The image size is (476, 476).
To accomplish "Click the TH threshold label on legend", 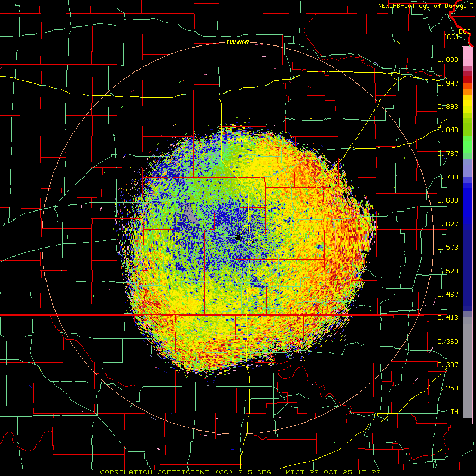I will click(454, 412).
